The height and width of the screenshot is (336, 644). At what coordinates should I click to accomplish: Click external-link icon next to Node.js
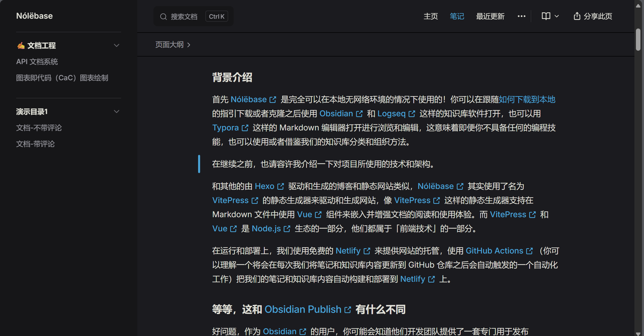point(287,229)
